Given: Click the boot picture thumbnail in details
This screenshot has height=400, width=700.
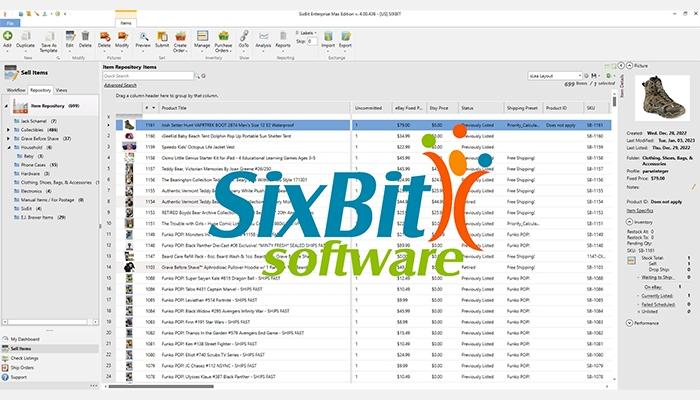Looking at the screenshot, I should click(x=662, y=98).
